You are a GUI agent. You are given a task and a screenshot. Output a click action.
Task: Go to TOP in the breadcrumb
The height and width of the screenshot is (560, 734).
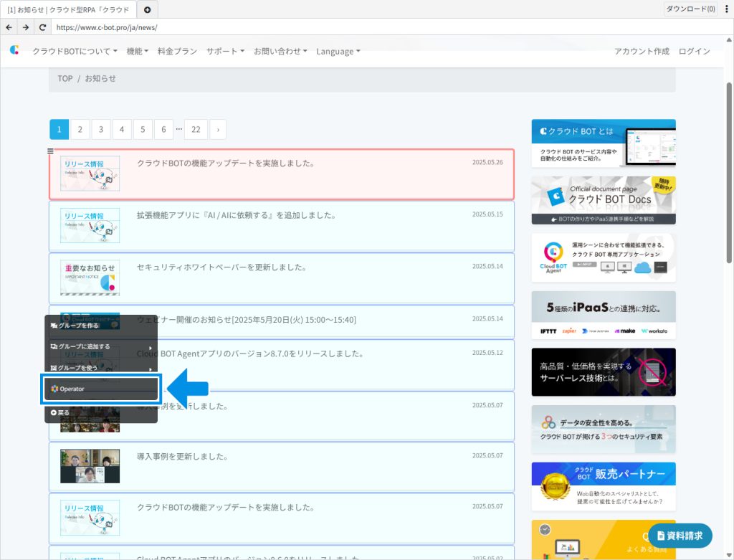[x=65, y=78]
